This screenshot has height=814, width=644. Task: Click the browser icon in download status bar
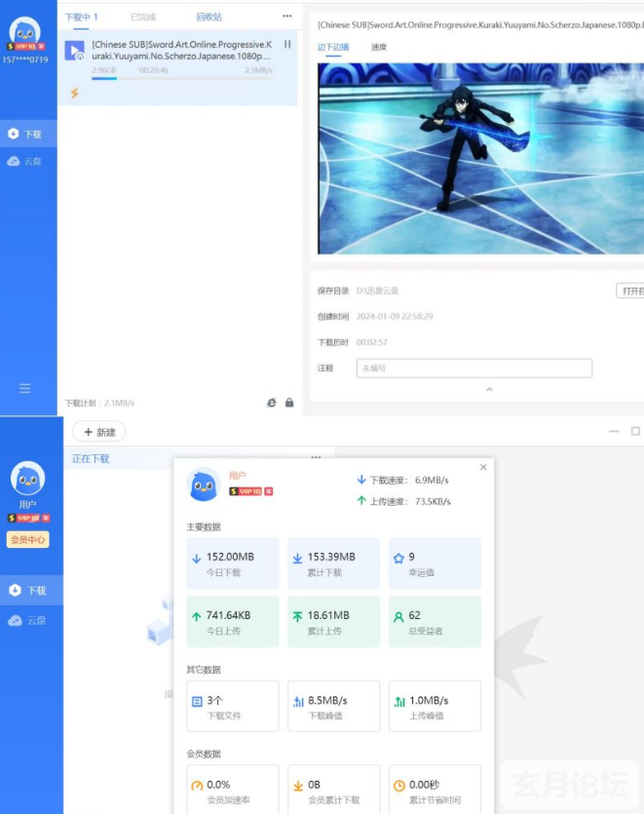coord(272,403)
